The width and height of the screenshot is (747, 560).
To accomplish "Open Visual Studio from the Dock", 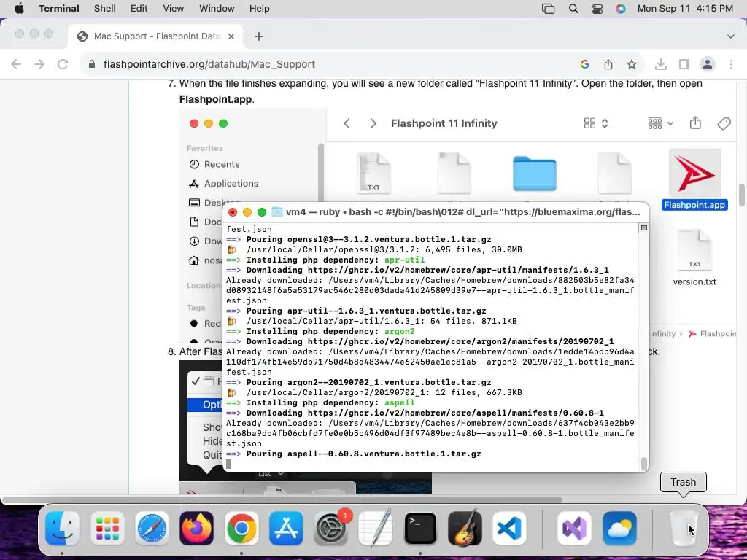I will [x=575, y=529].
